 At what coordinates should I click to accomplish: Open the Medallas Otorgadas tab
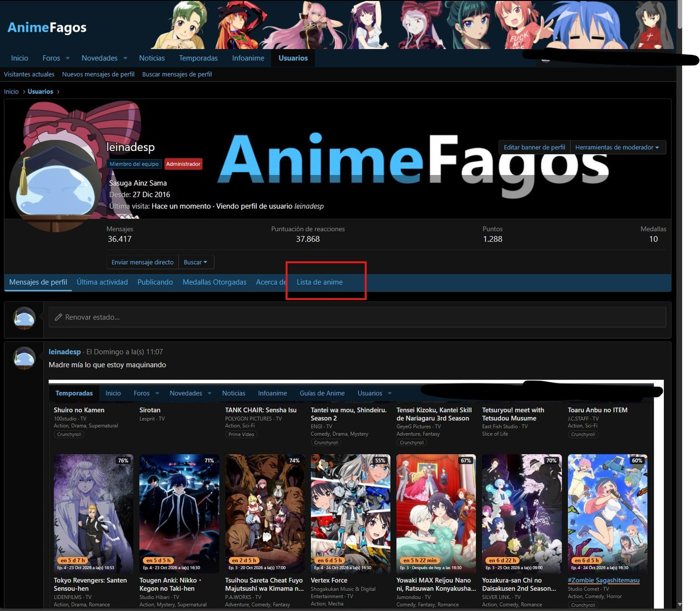pos(214,282)
